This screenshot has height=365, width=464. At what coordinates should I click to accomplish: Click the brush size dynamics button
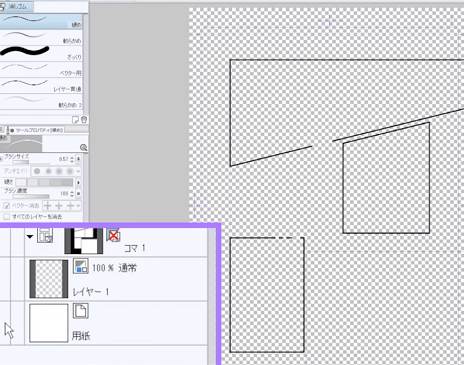click(x=78, y=159)
